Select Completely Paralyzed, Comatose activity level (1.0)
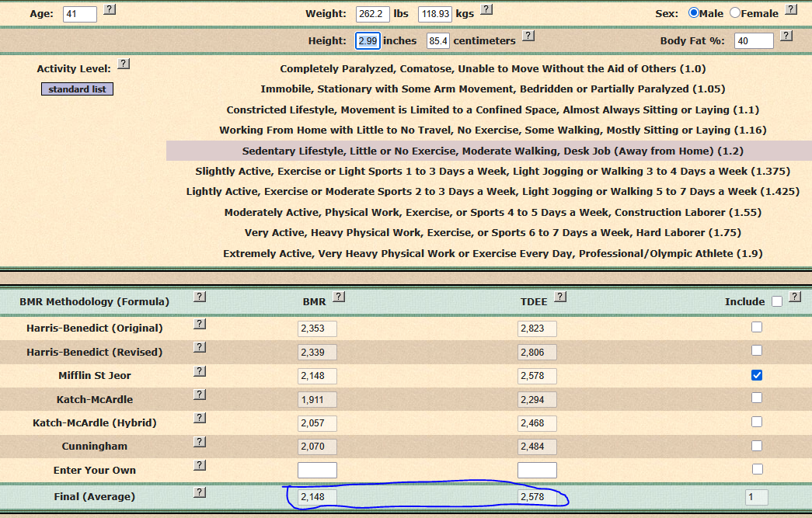Screen dimensions: 812x518 click(493, 69)
